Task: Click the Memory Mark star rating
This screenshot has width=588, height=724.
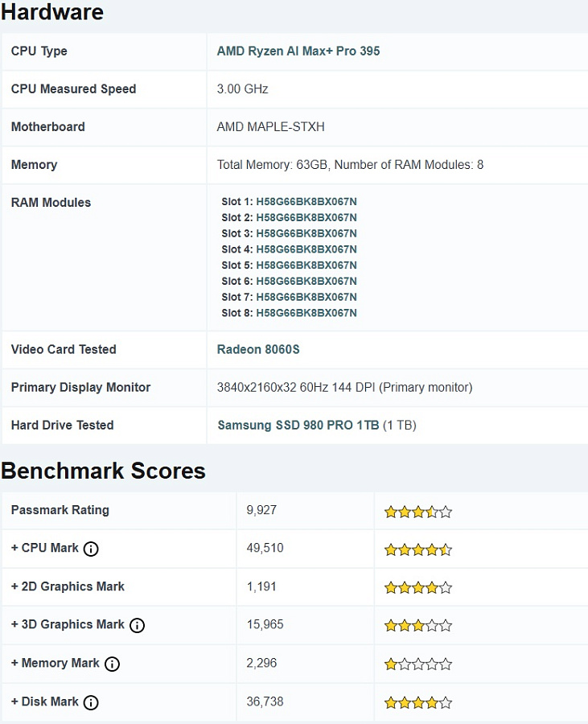Action: pos(418,664)
